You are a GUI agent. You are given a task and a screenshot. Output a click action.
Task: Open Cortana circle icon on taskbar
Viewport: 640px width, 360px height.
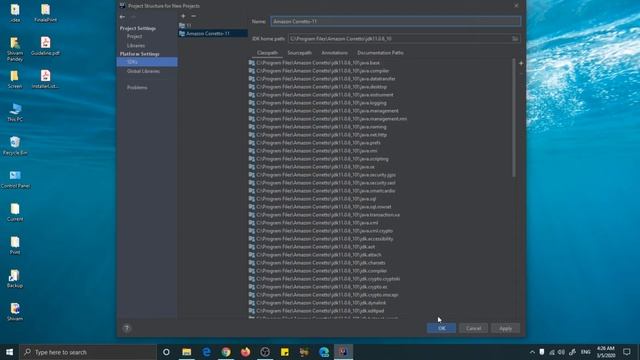coord(166,352)
